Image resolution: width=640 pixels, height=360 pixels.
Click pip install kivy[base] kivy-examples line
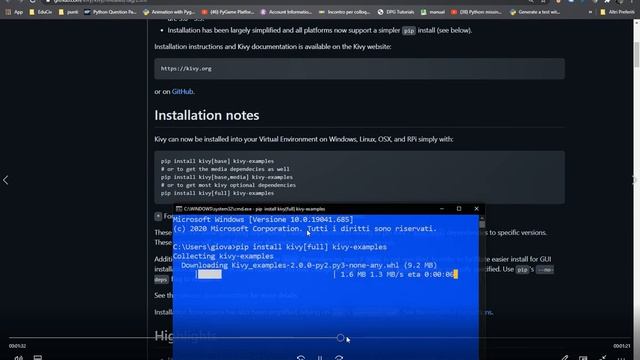click(x=217, y=161)
